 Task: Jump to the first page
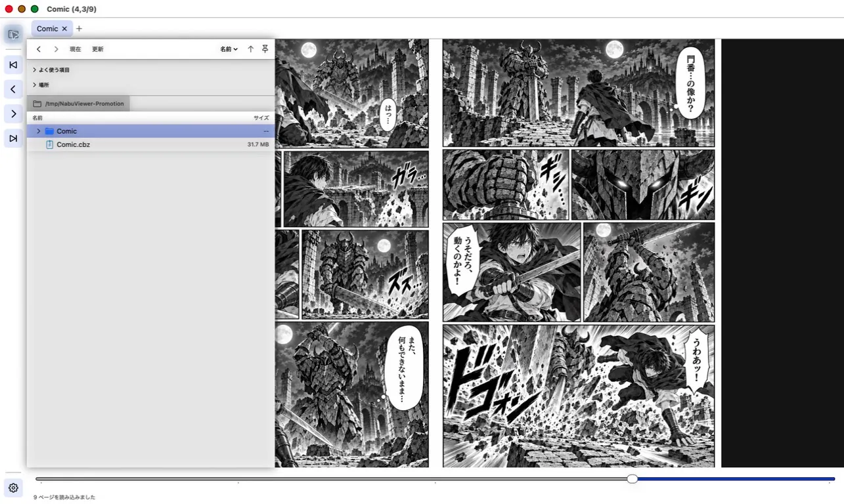(x=13, y=64)
